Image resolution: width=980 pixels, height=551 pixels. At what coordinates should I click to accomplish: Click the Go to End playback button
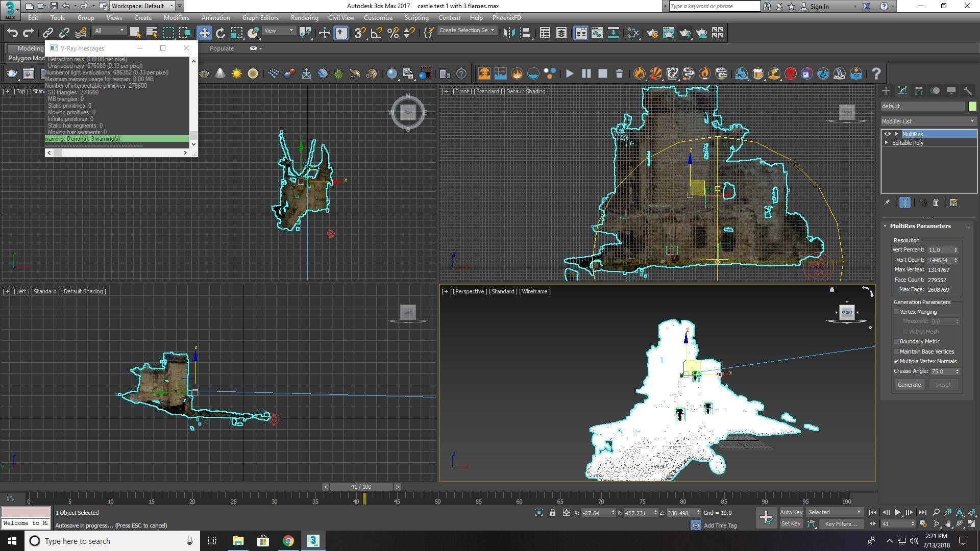[923, 513]
